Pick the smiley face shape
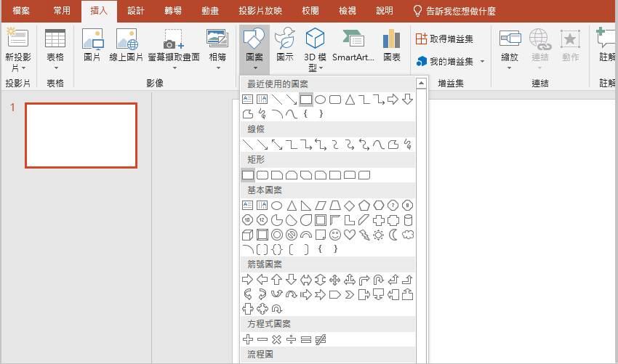The height and width of the screenshot is (364, 618). click(334, 235)
